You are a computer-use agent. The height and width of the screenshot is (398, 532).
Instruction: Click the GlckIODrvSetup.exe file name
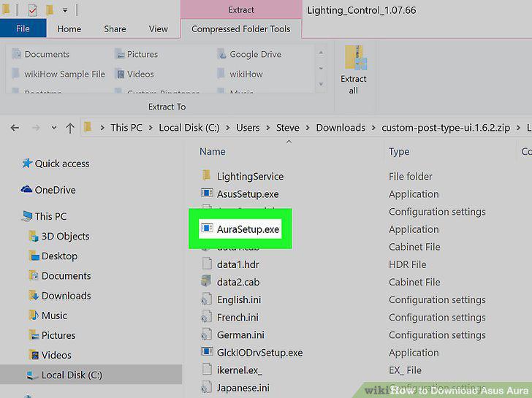(x=260, y=353)
